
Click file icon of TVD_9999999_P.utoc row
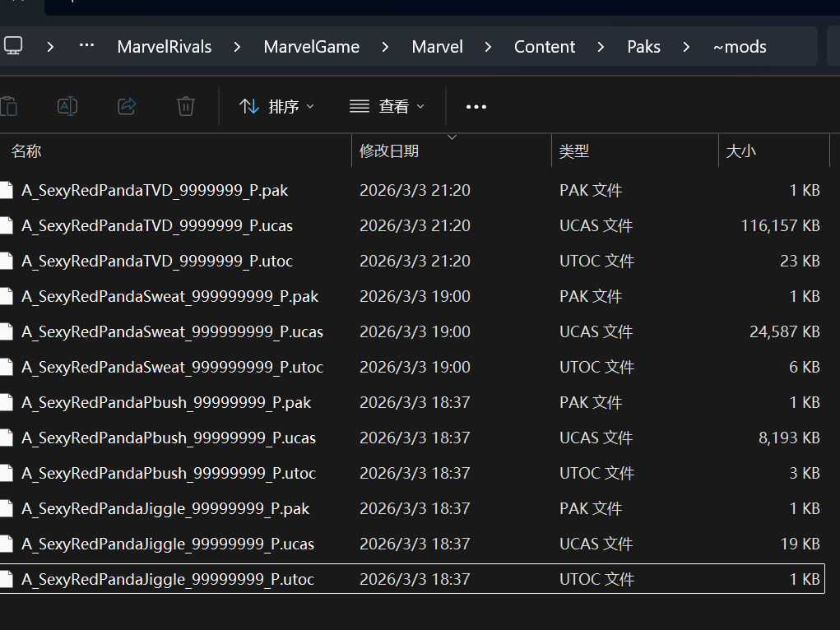click(x=6, y=261)
